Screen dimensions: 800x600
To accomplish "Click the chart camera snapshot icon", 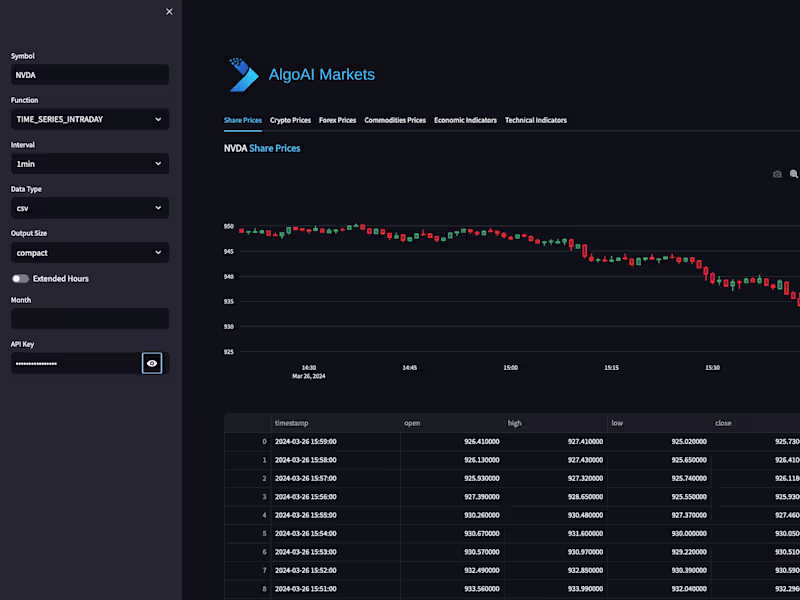I will [777, 174].
